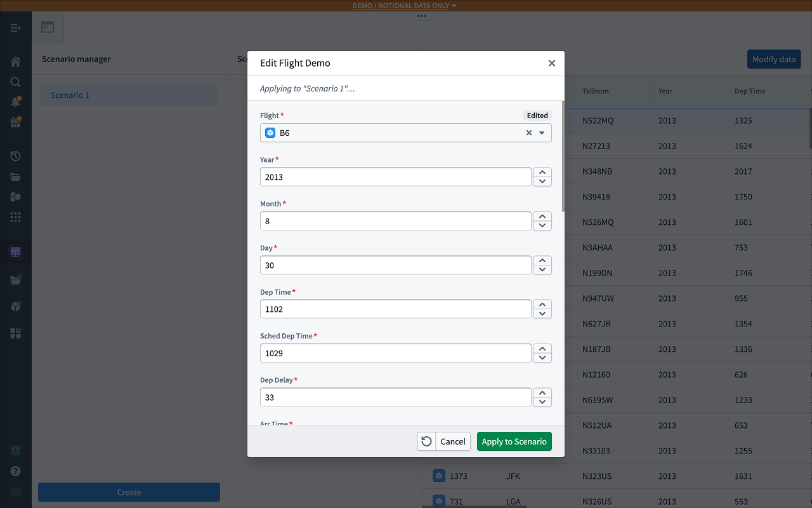
Task: Click the window layout icon in top tab
Action: (48, 27)
